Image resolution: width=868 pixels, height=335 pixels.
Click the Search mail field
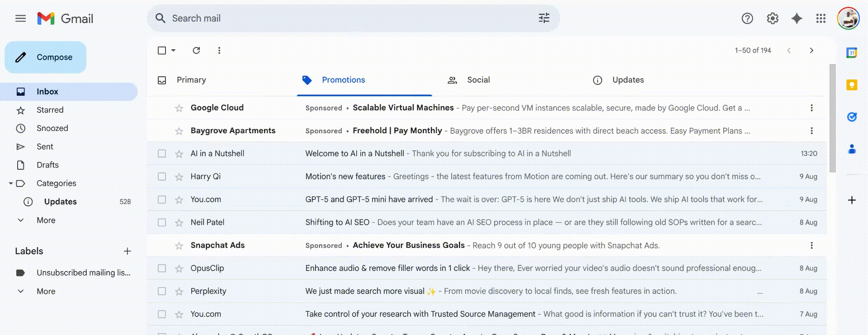353,19
